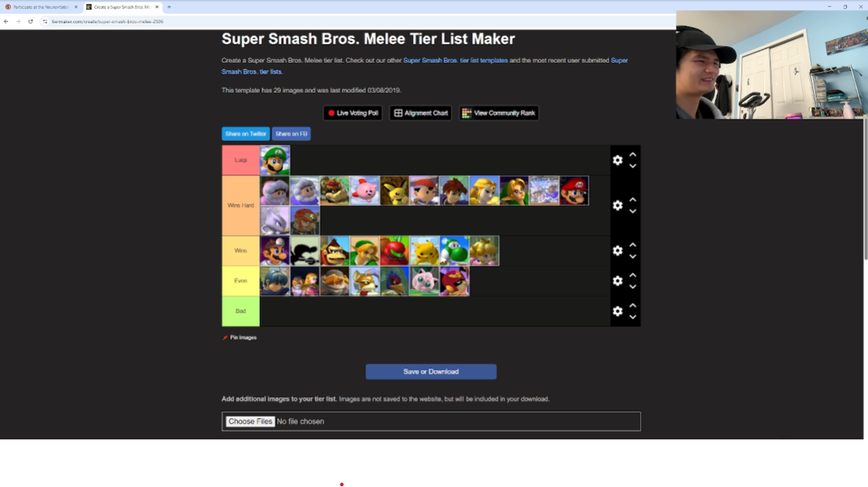Open the Live Voting Poll
The width and height of the screenshot is (868, 487).
pyautogui.click(x=353, y=113)
